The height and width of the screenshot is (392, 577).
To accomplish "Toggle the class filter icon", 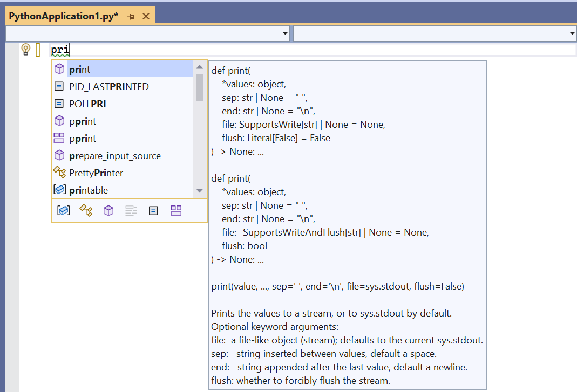I will (86, 210).
